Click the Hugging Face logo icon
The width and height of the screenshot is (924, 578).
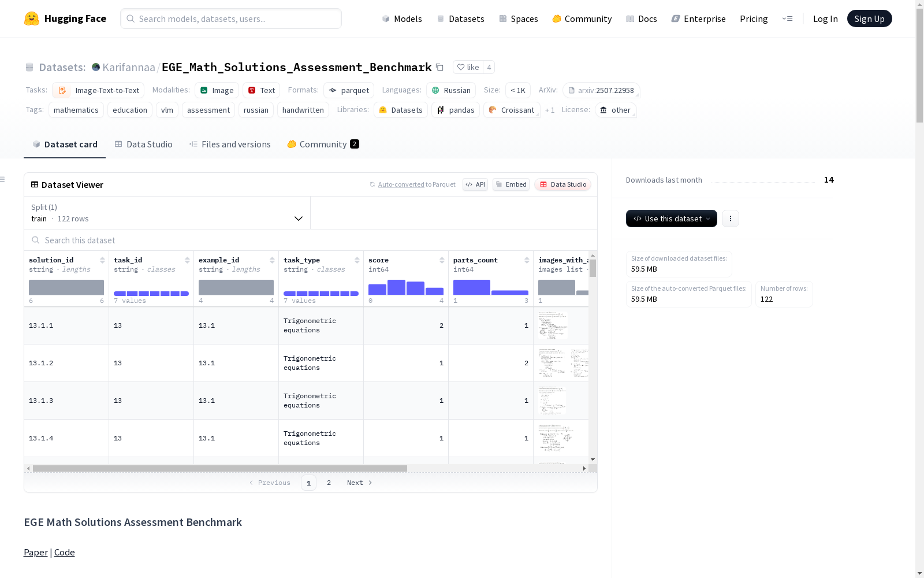(x=32, y=18)
